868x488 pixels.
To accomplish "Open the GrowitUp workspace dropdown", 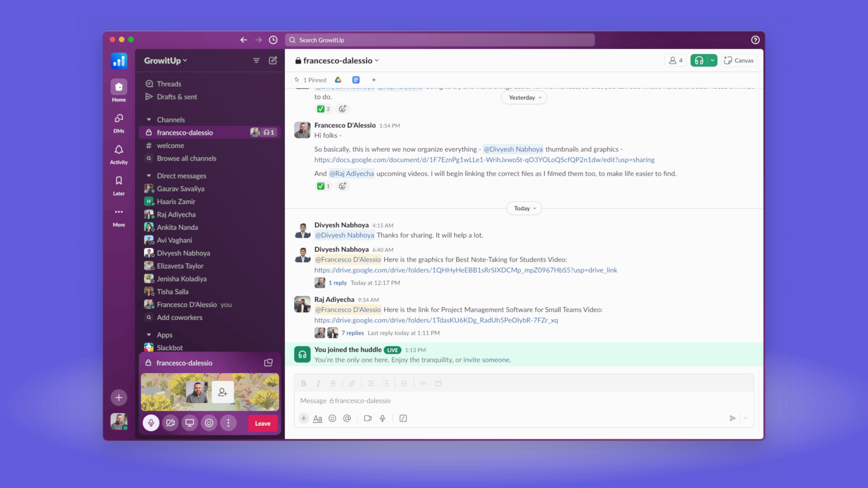I will click(165, 61).
